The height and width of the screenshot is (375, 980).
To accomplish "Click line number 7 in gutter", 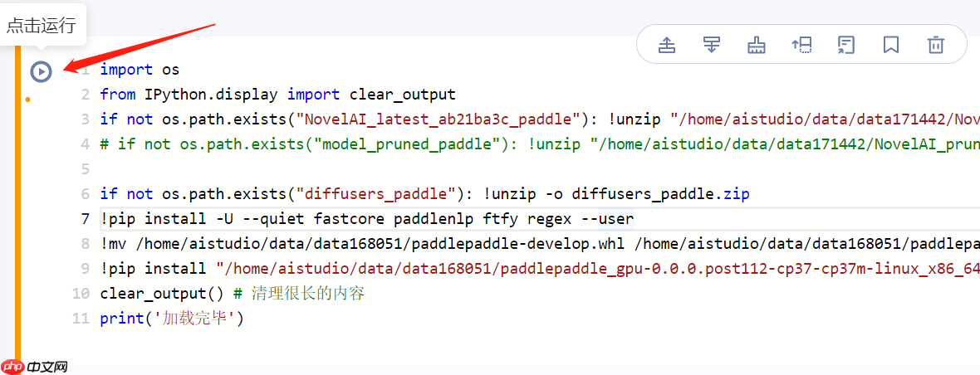I will pos(84,219).
